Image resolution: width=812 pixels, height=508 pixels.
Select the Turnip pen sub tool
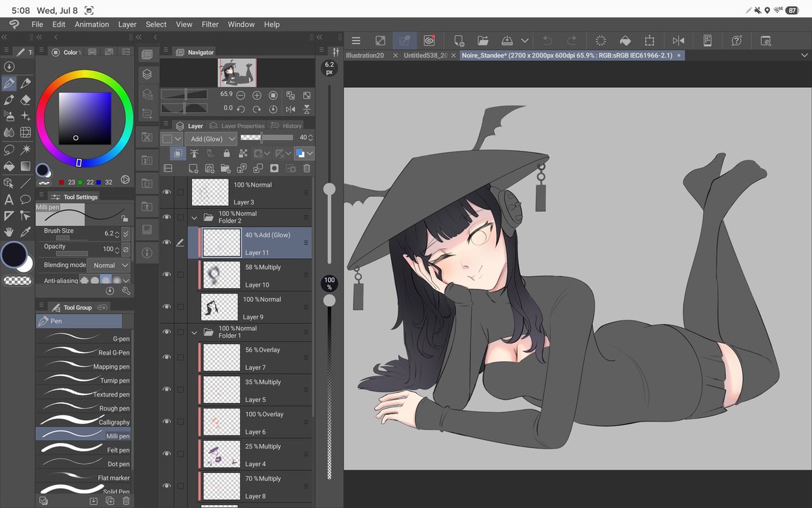point(83,380)
